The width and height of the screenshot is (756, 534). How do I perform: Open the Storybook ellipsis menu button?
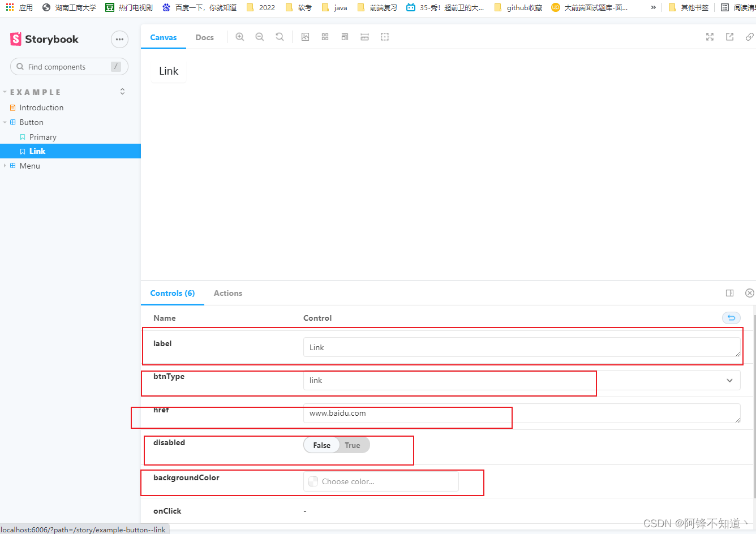tap(119, 39)
